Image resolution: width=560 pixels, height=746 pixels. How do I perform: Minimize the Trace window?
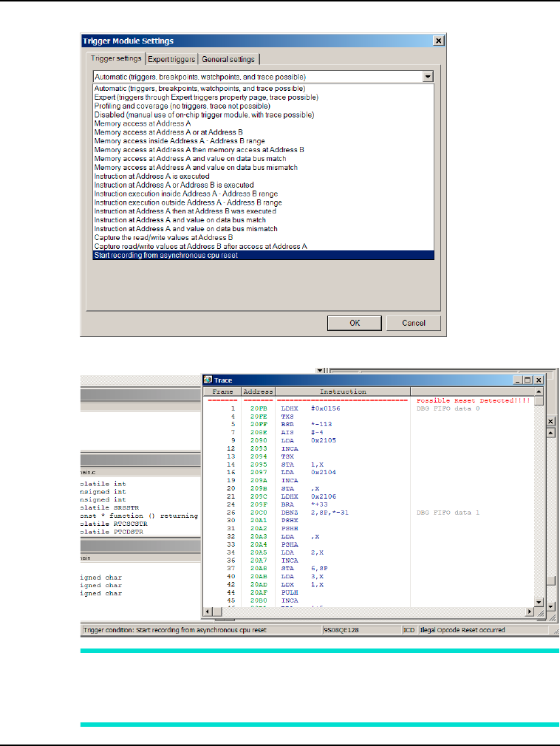(518, 380)
